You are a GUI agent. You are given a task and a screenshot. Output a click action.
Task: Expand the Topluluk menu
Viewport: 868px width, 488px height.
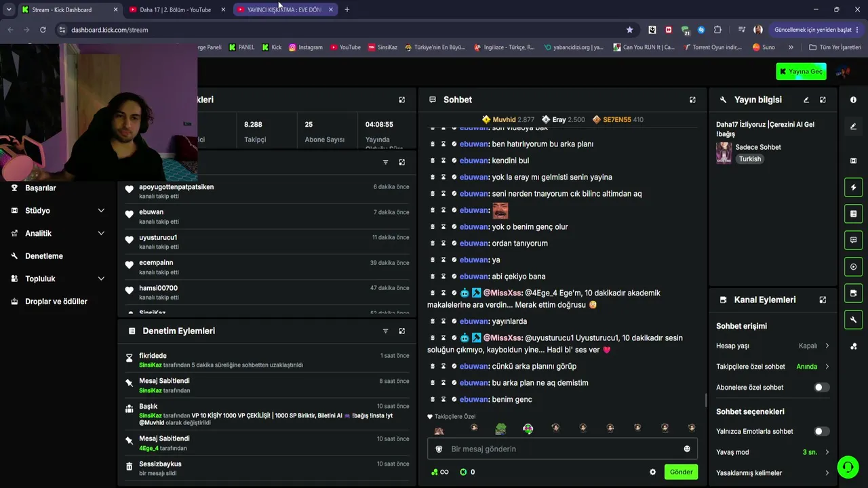tap(58, 279)
